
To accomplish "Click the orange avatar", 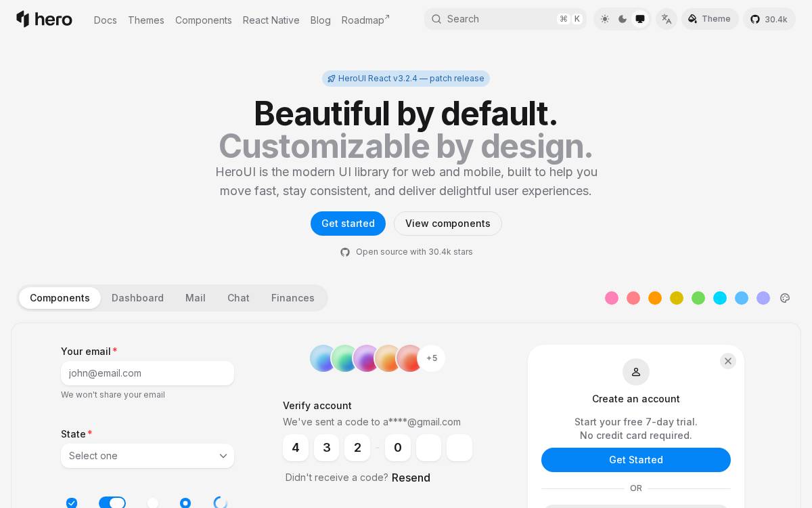I will click(x=388, y=358).
